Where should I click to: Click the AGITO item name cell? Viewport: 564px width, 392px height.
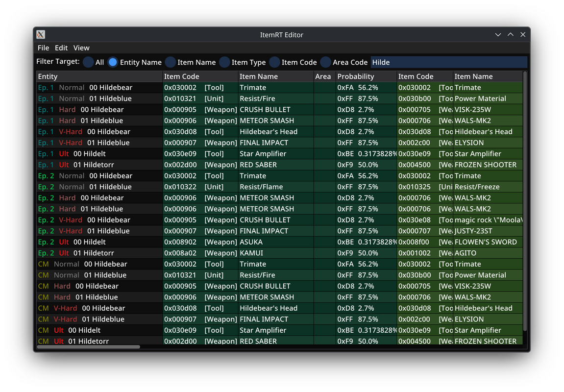[488, 253]
